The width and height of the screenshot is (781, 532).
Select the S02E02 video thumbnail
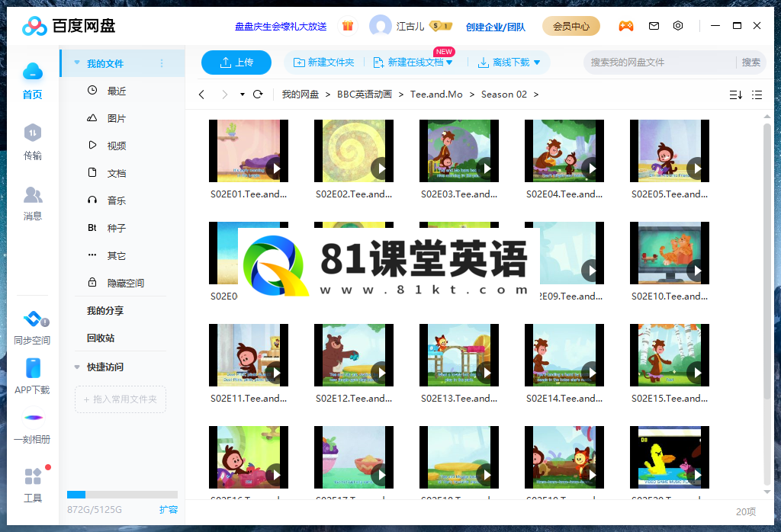pos(354,151)
